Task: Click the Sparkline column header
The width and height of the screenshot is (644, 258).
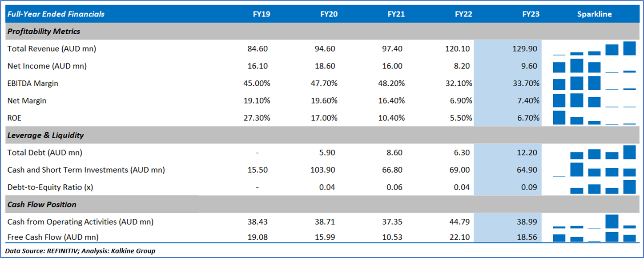Action: [x=594, y=14]
